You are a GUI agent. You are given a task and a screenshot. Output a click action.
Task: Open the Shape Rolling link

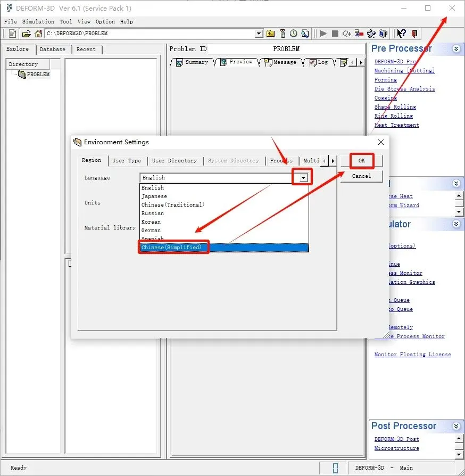(395, 107)
